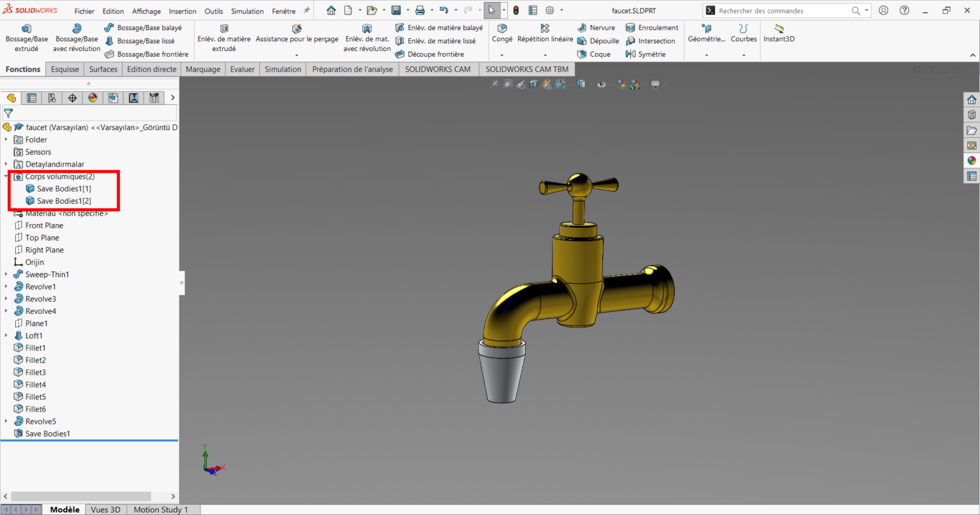This screenshot has height=515, width=980.
Task: Launch the Coque (shell) tool
Action: click(595, 54)
